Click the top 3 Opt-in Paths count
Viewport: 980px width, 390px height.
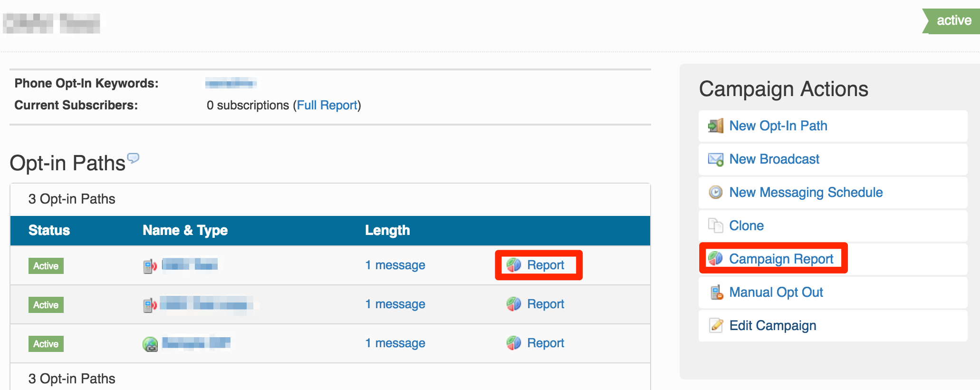click(72, 199)
